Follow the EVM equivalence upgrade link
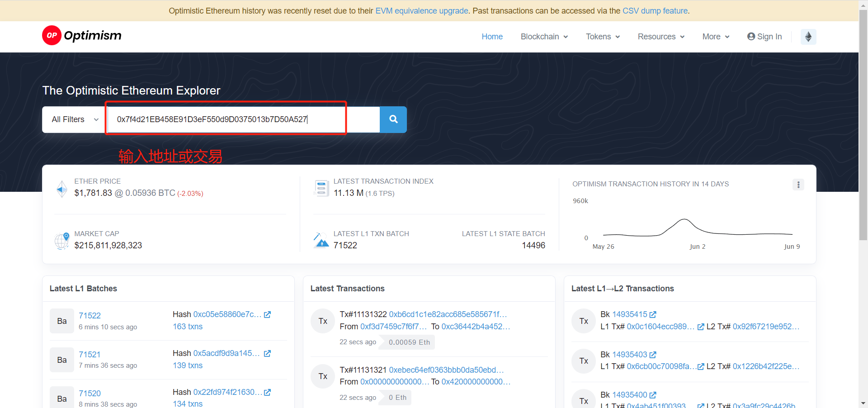The width and height of the screenshot is (868, 408). pos(421,11)
